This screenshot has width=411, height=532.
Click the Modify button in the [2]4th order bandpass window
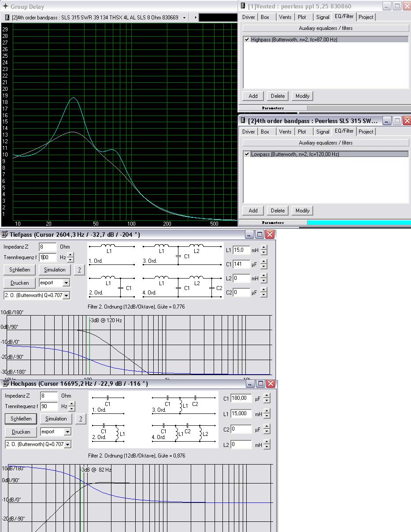point(303,211)
